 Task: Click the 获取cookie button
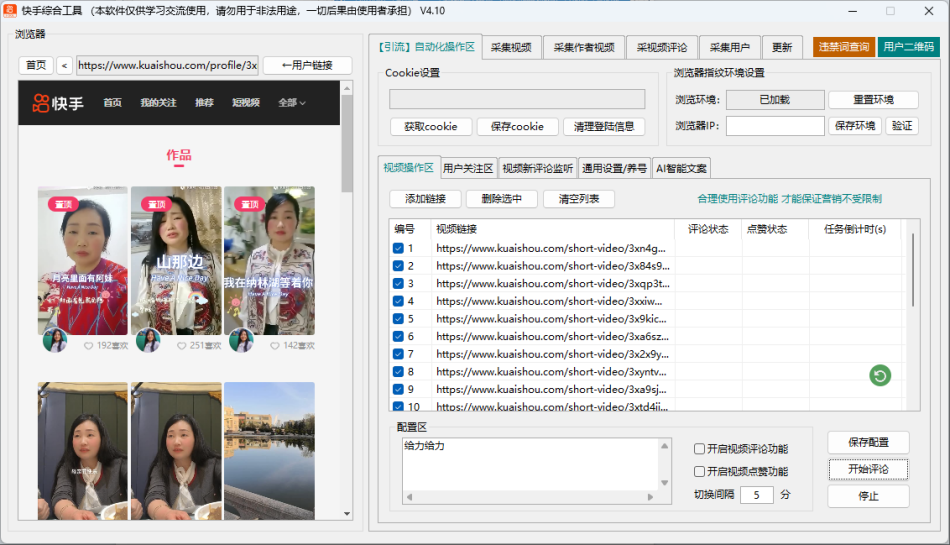[x=430, y=127]
